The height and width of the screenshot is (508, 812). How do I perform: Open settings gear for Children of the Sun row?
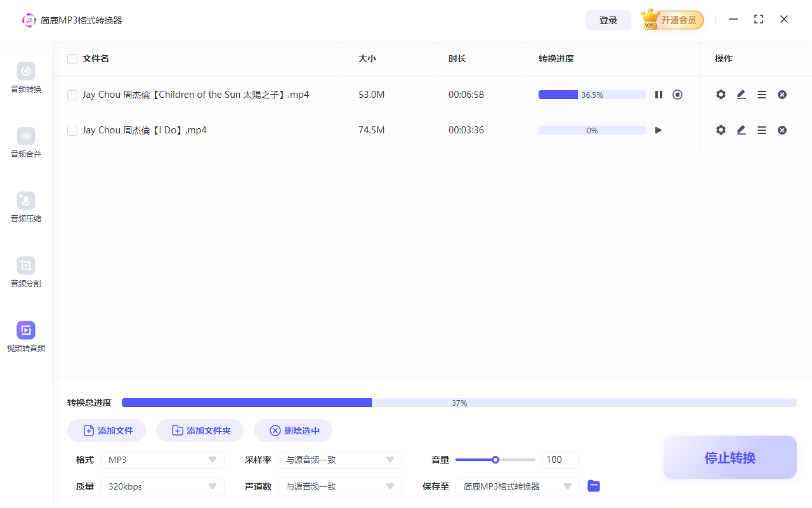tap(721, 95)
